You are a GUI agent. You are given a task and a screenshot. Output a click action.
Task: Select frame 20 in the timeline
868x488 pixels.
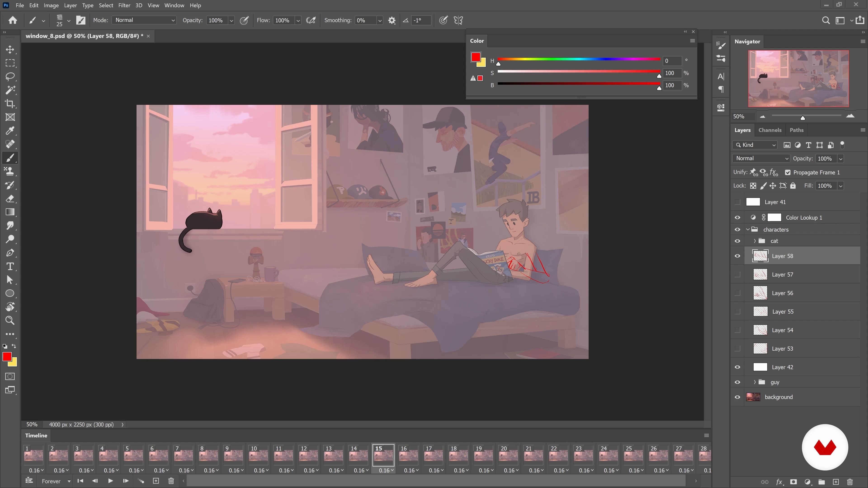[x=508, y=455]
